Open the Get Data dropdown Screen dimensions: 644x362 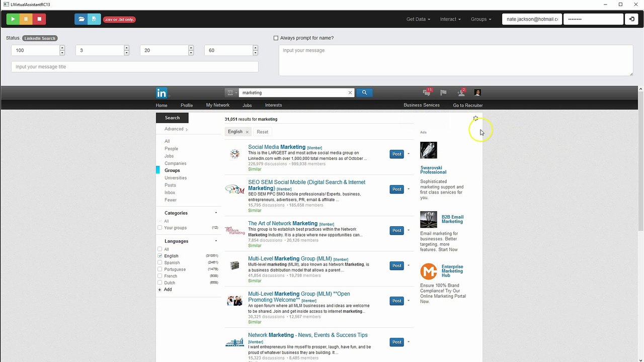(418, 19)
